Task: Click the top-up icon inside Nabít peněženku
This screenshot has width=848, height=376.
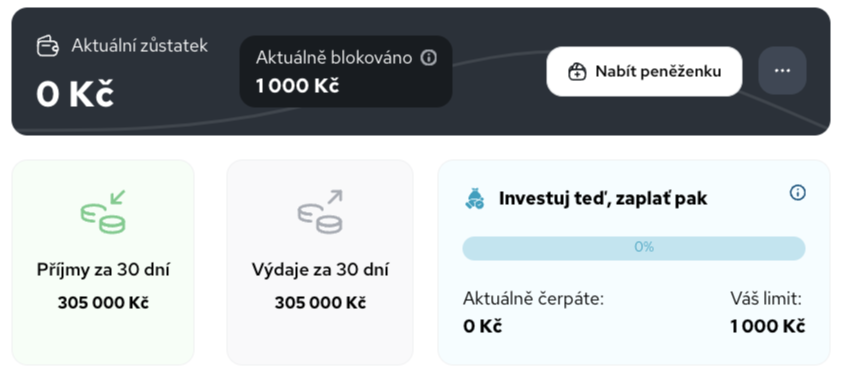Action: coord(578,71)
